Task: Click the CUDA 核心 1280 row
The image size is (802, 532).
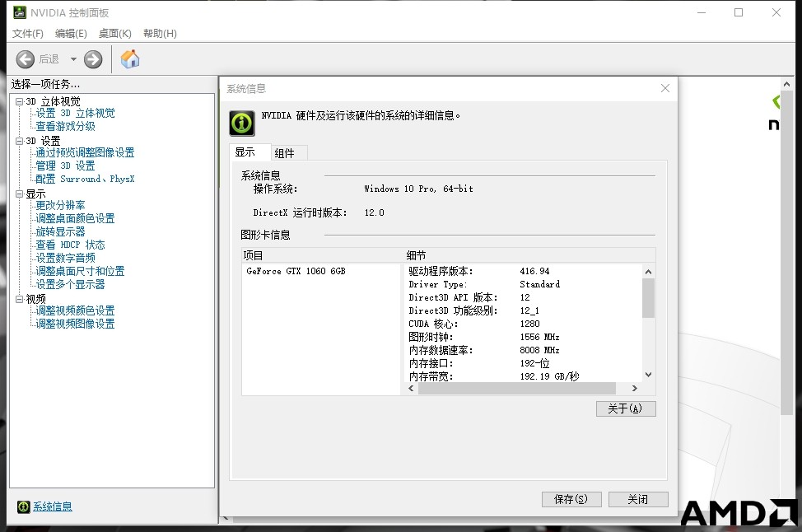Action: point(525,324)
